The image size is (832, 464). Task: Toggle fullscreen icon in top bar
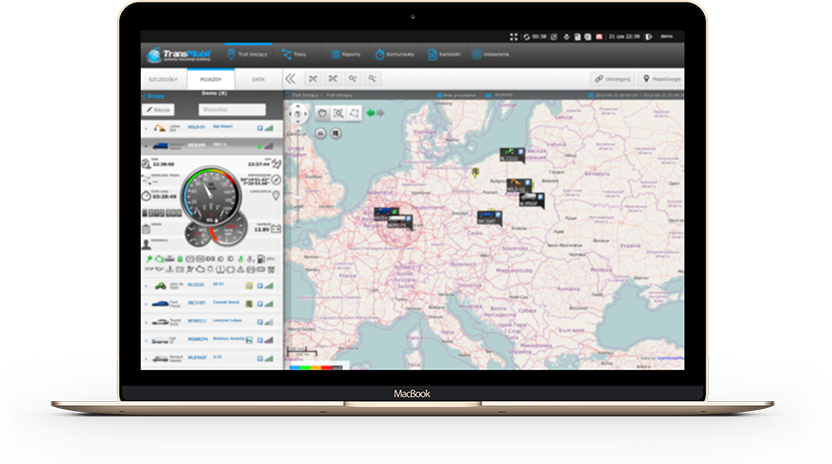515,36
